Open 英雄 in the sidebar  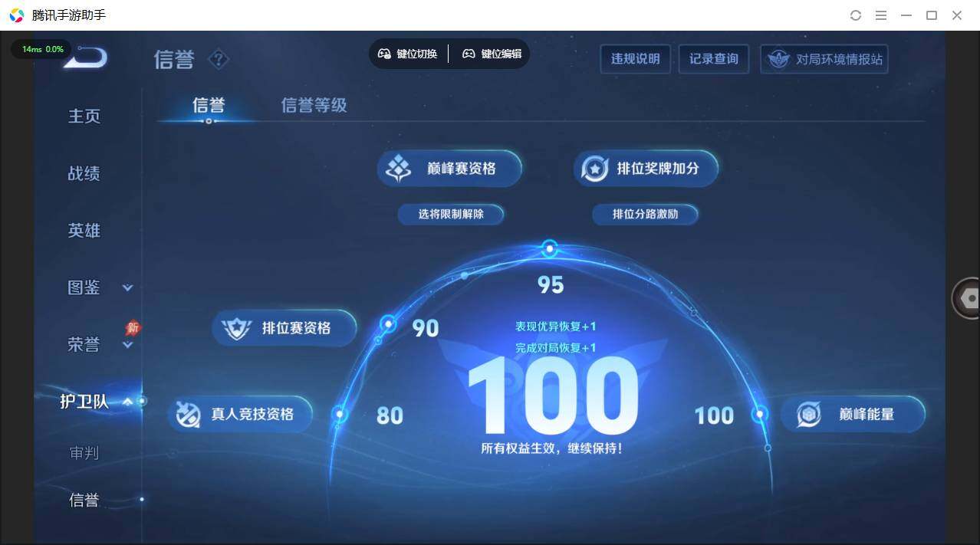tap(84, 230)
